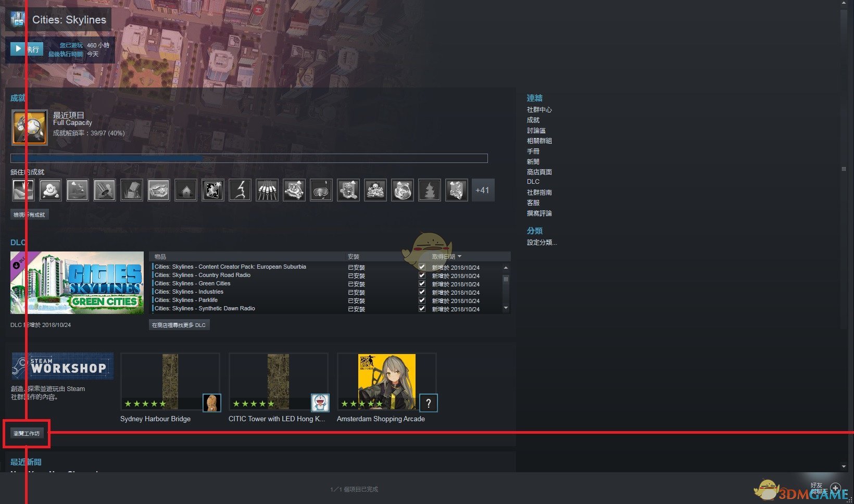Click DLC list scroll-up arrow
This screenshot has height=504, width=854.
[506, 267]
